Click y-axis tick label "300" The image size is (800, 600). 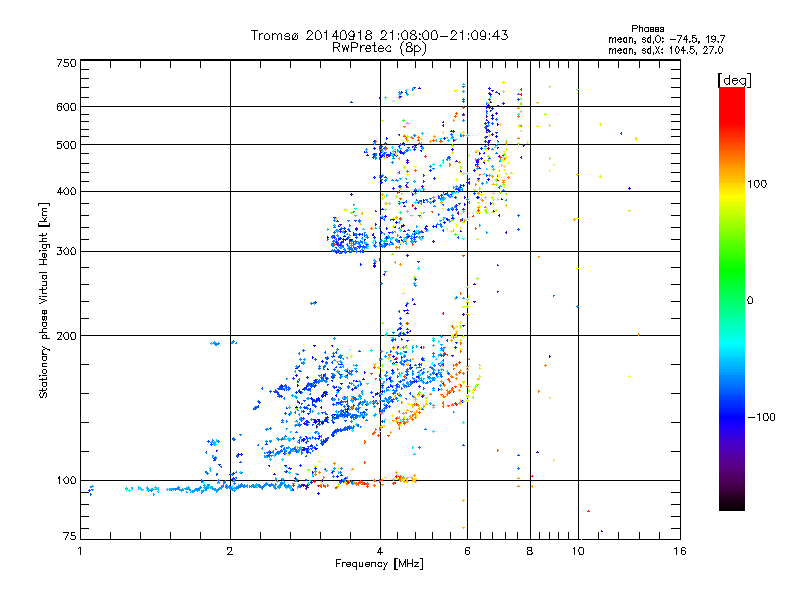point(67,252)
